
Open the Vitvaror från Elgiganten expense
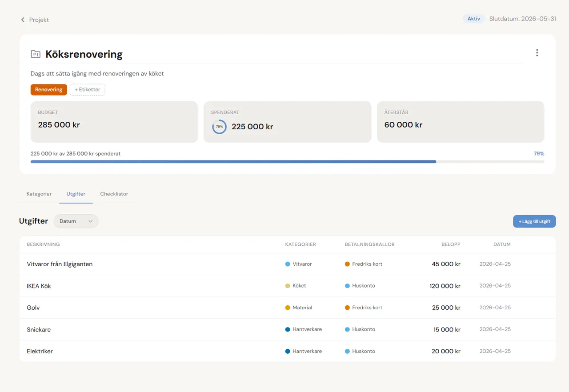(287, 264)
